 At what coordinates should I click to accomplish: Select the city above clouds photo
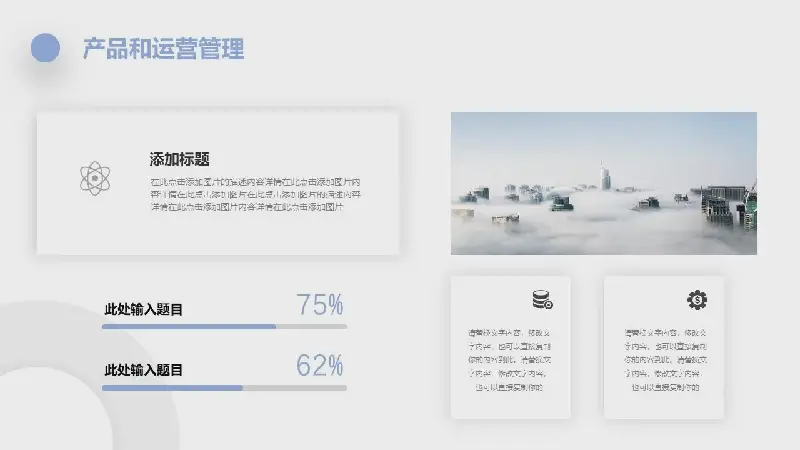pos(603,183)
